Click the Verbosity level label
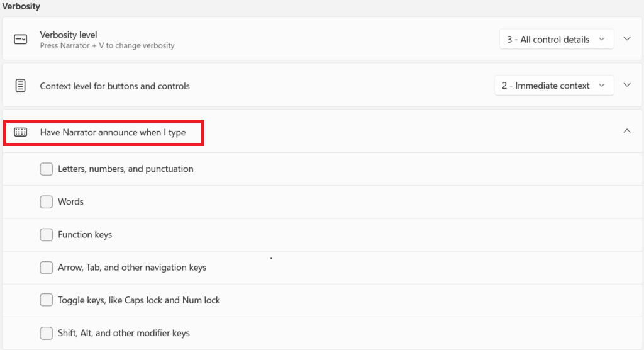Screen dimensions: 644x350 (69, 35)
